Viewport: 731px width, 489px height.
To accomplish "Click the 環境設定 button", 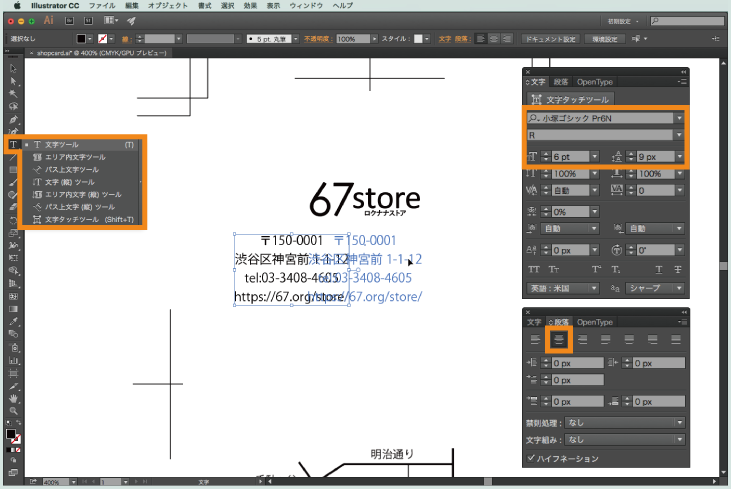I will click(605, 39).
